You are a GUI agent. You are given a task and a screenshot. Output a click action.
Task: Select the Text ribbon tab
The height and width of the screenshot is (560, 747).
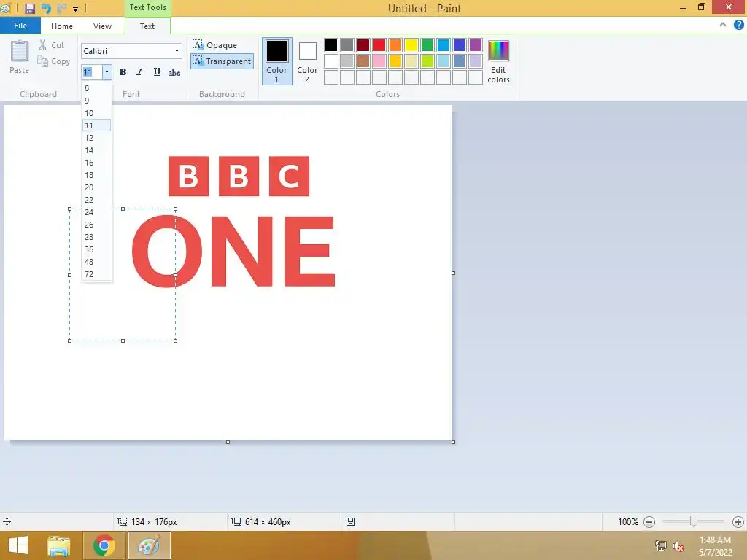[147, 26]
